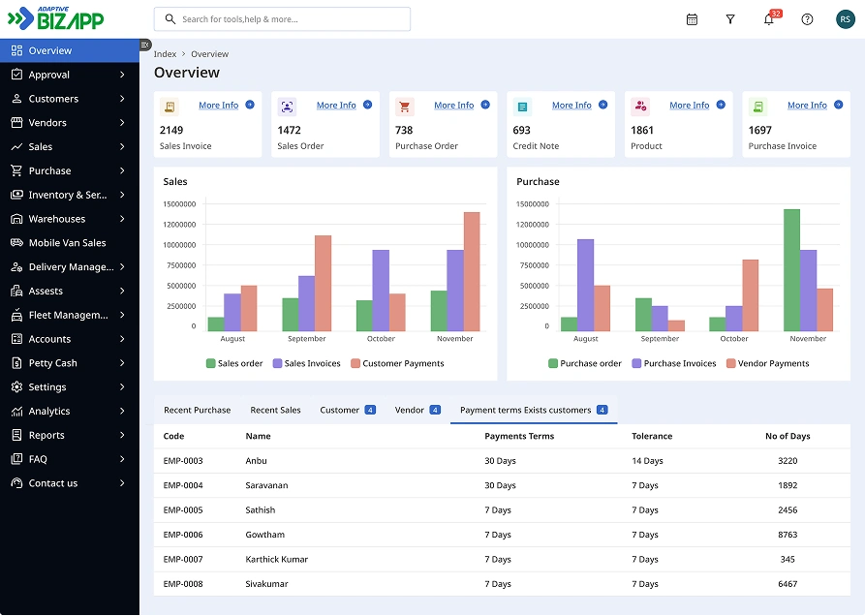Collapse the sidebar with the toggle button
Screen dimensions: 865x616
coord(145,45)
